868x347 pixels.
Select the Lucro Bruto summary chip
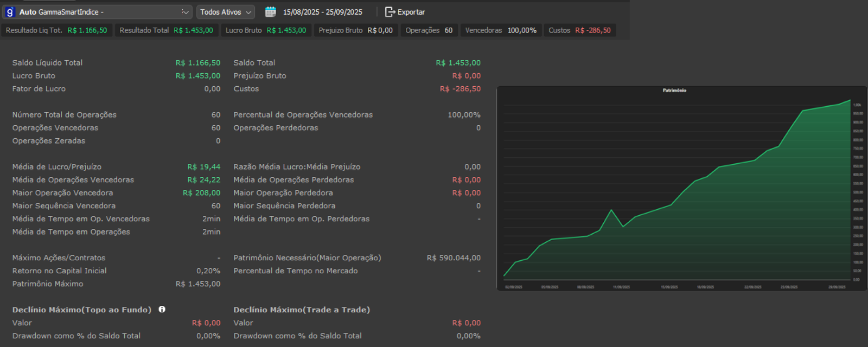click(x=266, y=30)
